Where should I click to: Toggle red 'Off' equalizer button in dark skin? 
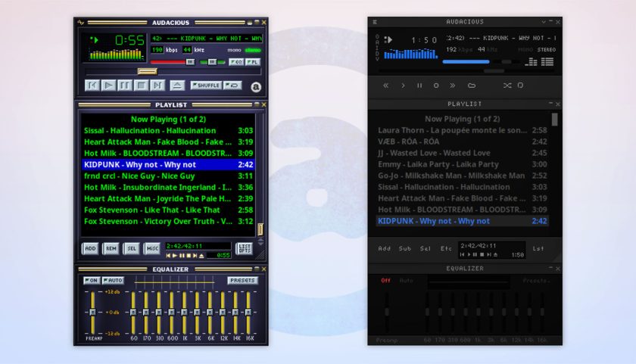pos(385,281)
